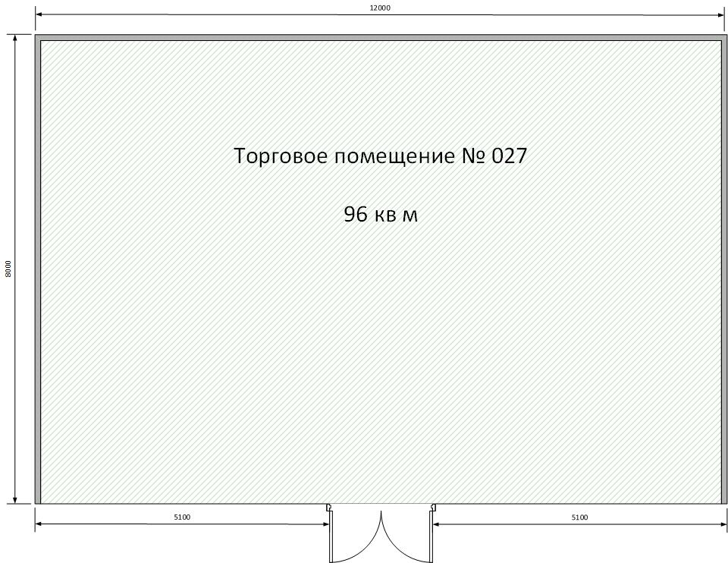Click the green hatched floor area below the area label
The height and width of the screenshot is (563, 728).
click(381, 341)
